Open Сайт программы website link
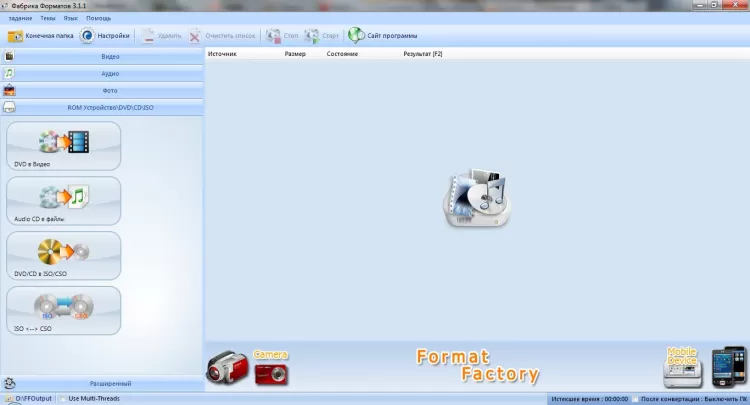 pyautogui.click(x=383, y=36)
